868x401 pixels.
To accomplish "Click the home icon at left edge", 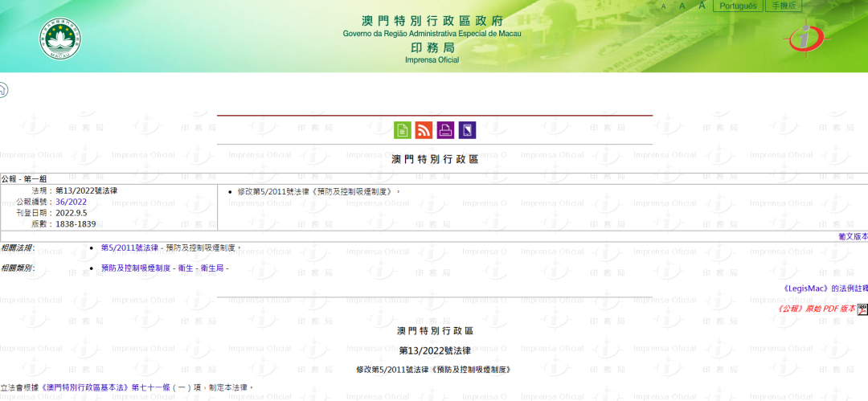I will (x=2, y=89).
